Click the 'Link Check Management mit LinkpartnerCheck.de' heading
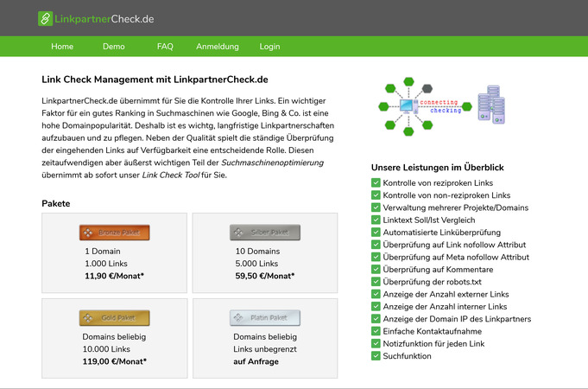Image resolution: width=588 pixels, height=389 pixels. 155,80
